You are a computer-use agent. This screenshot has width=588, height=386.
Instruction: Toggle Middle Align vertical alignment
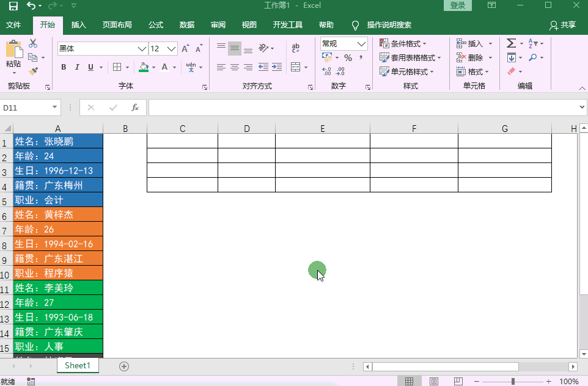(x=235, y=48)
